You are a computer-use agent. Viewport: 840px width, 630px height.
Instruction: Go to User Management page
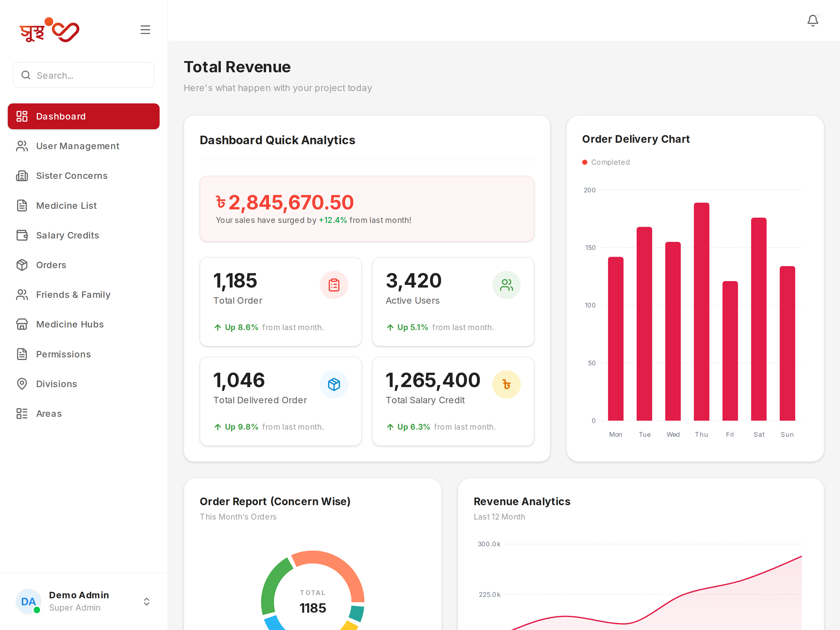[x=83, y=146]
